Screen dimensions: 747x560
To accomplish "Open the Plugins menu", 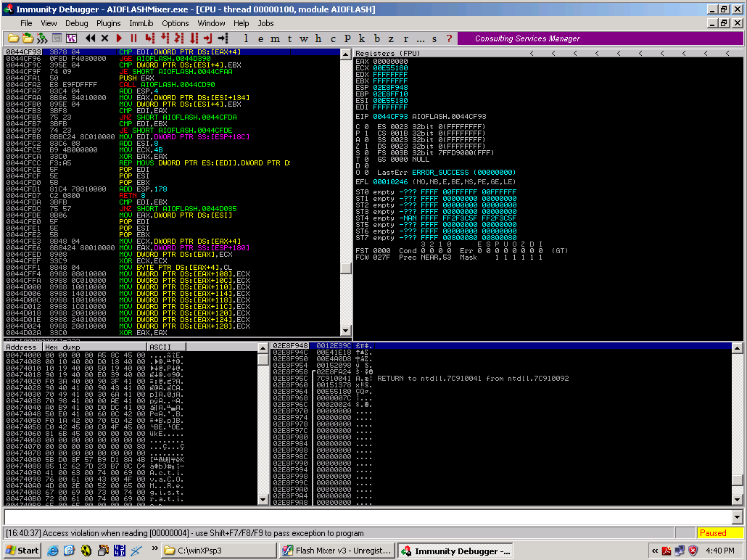I will click(x=108, y=23).
